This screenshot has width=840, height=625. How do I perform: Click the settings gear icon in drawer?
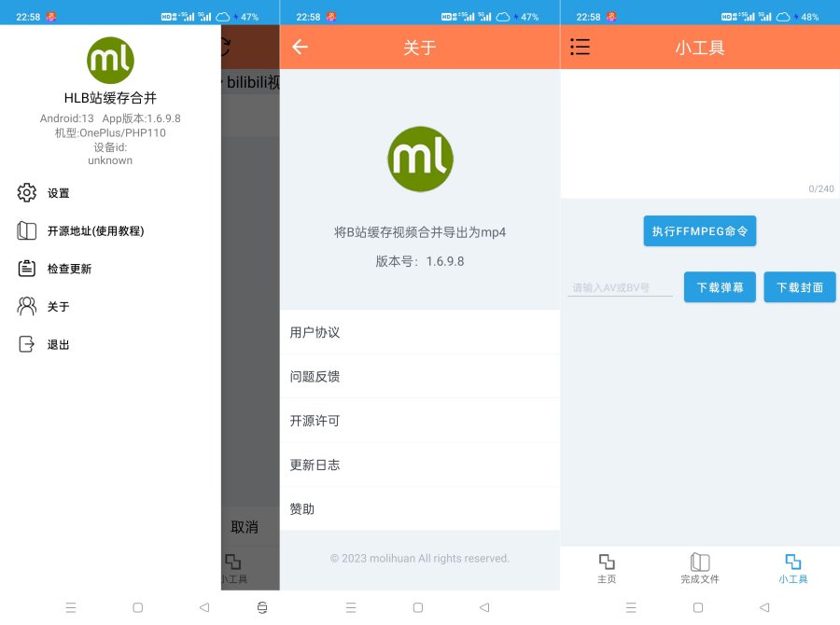point(27,193)
